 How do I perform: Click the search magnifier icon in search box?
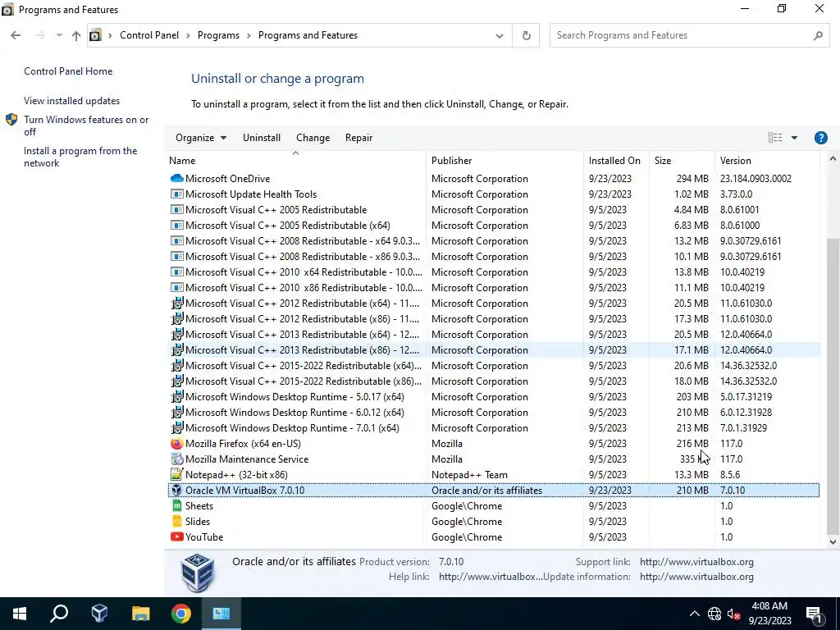pos(818,35)
